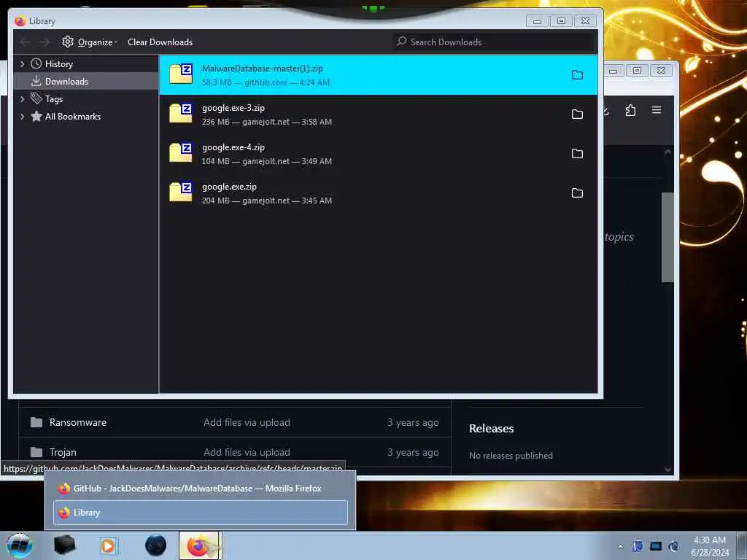Focus the Search Downloads field
Image resolution: width=747 pixels, height=560 pixels.
coord(495,42)
